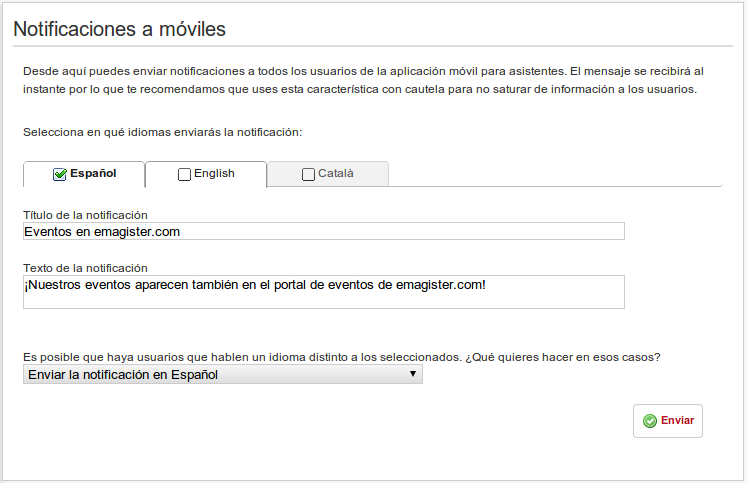Open the English tab
This screenshot has height=483, width=747.
[206, 174]
